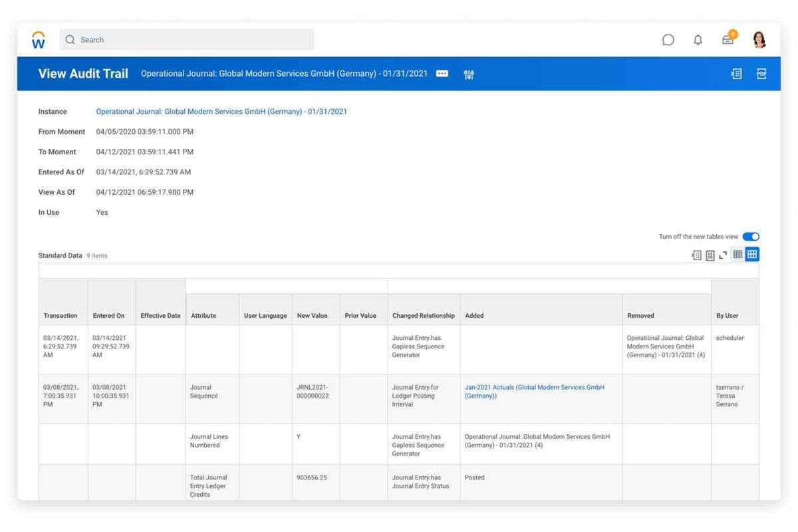Open notifications bell

[x=698, y=39]
